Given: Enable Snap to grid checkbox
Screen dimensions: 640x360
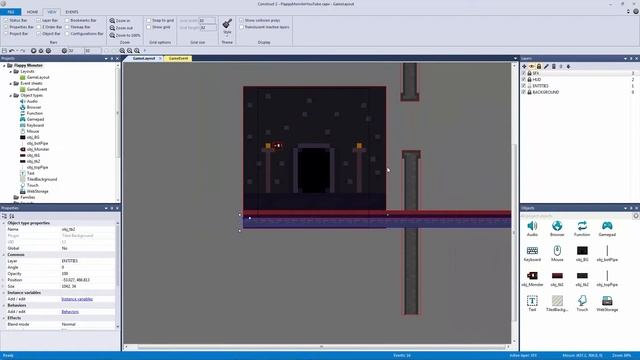Looking at the screenshot, I should pyautogui.click(x=149, y=20).
